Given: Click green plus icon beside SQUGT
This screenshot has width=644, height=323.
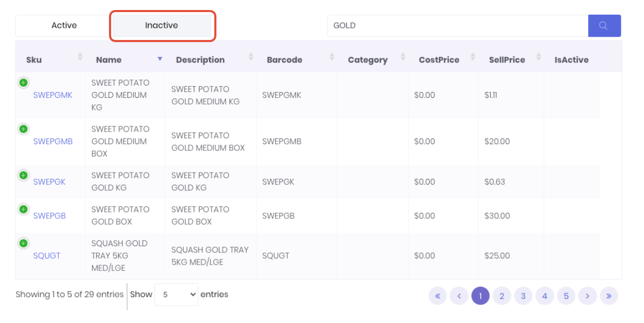Looking at the screenshot, I should 24,243.
